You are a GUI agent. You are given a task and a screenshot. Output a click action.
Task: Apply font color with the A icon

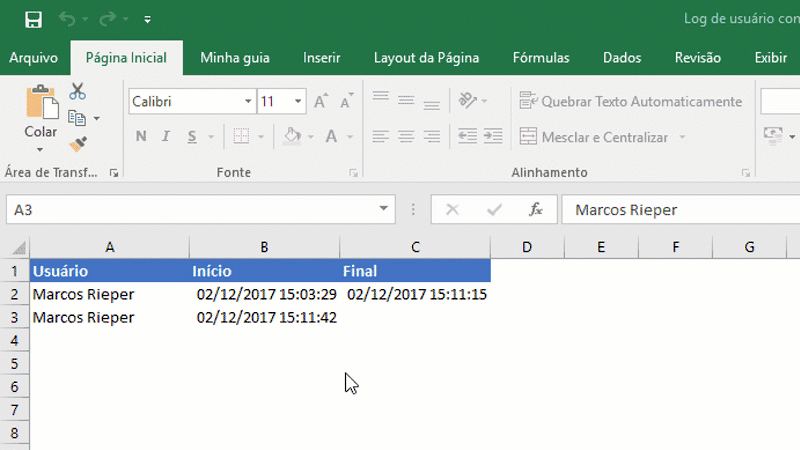[332, 136]
